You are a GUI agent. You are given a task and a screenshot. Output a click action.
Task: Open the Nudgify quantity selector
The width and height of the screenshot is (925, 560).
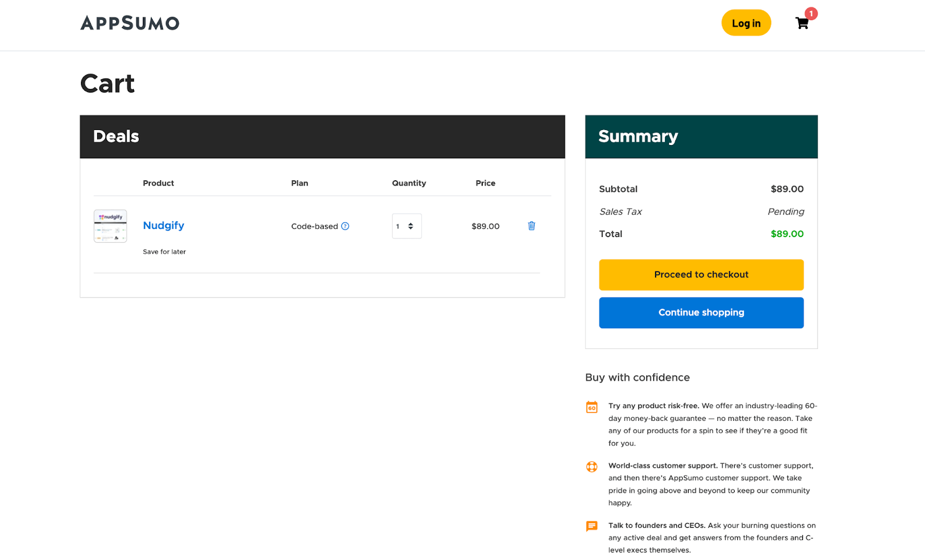point(406,226)
